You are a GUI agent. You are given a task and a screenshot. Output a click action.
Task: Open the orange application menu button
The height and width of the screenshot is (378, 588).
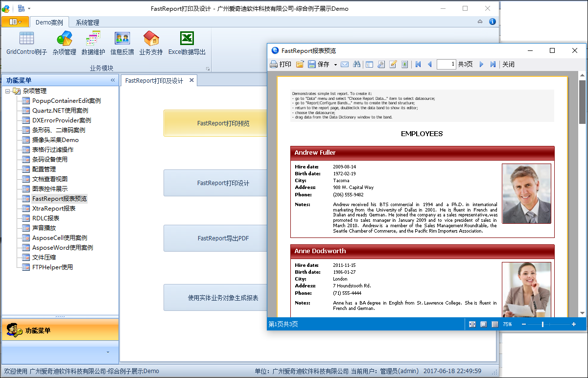coord(15,22)
